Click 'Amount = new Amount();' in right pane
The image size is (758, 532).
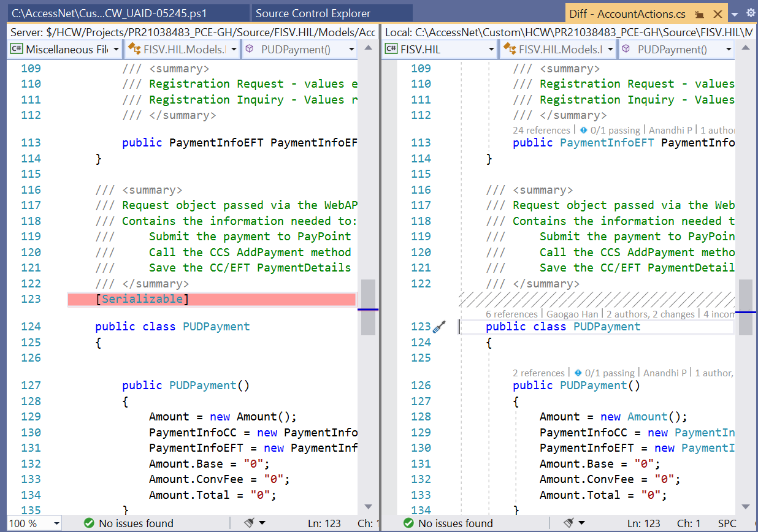coord(613,417)
